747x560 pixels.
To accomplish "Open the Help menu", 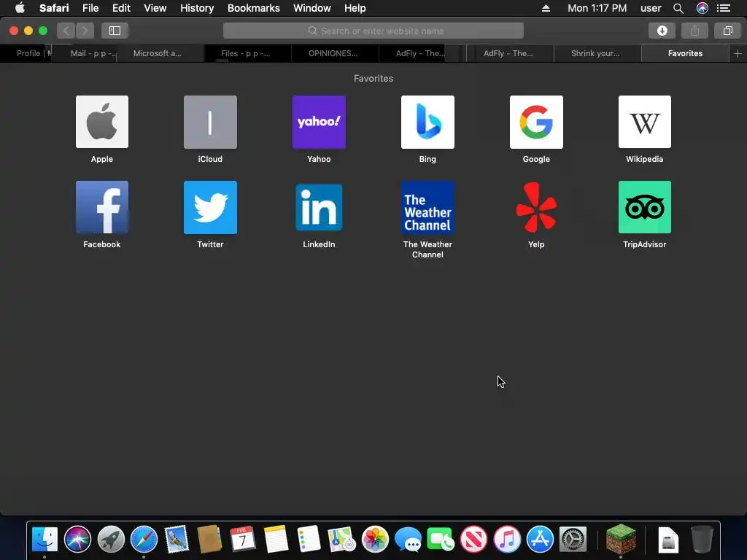I will click(x=355, y=8).
